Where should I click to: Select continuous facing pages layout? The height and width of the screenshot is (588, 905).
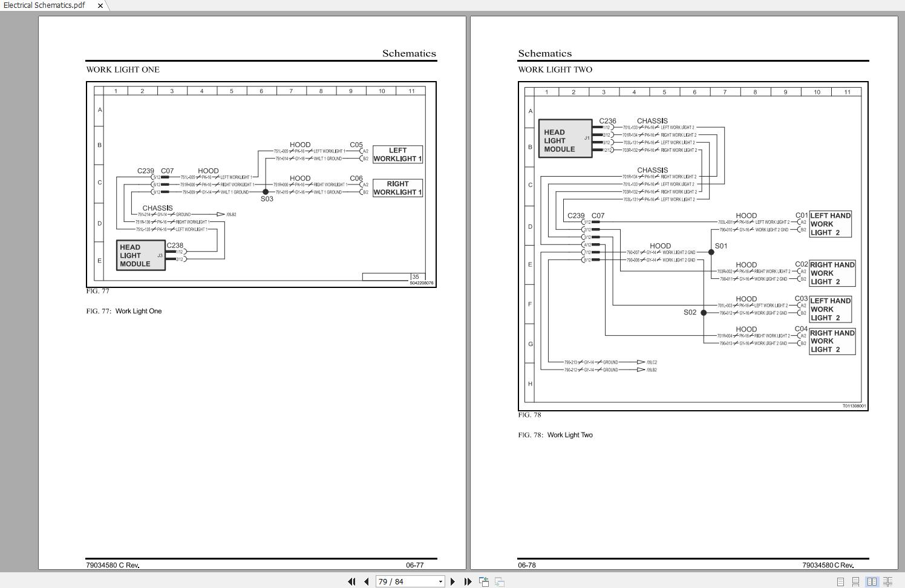887,581
